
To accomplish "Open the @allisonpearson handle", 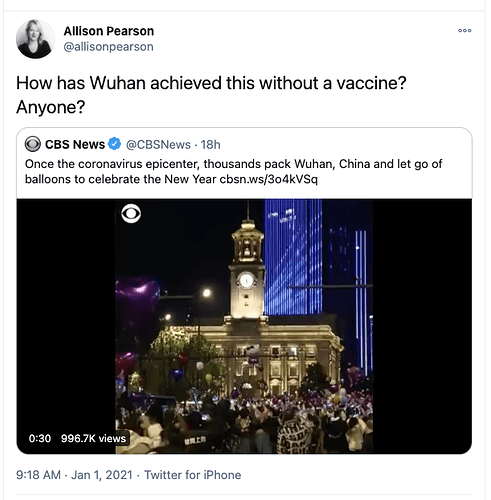I will tap(108, 47).
